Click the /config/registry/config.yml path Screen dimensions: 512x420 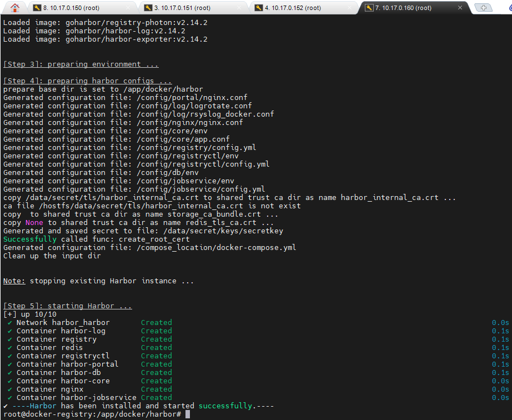pos(197,148)
